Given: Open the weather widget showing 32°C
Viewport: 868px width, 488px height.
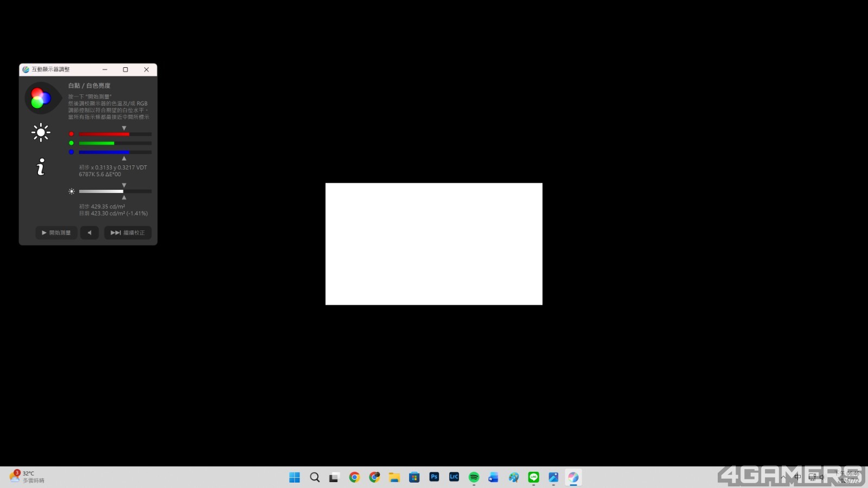Looking at the screenshot, I should (x=27, y=477).
